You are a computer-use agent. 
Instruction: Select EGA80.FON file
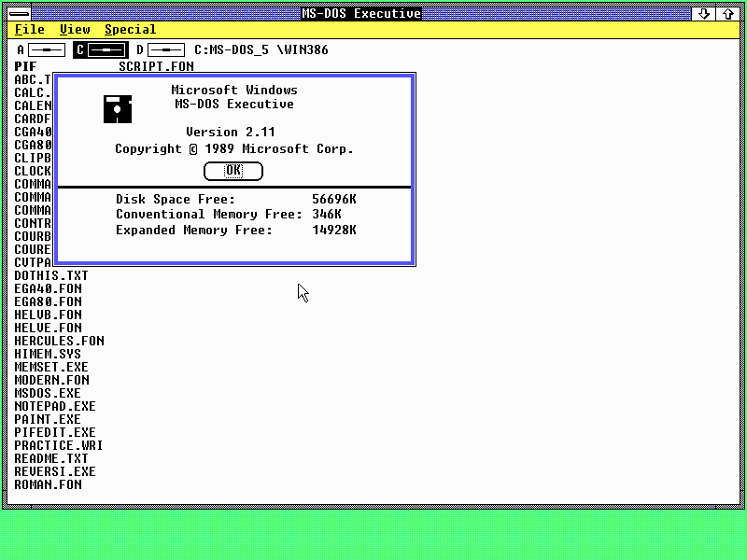(49, 301)
